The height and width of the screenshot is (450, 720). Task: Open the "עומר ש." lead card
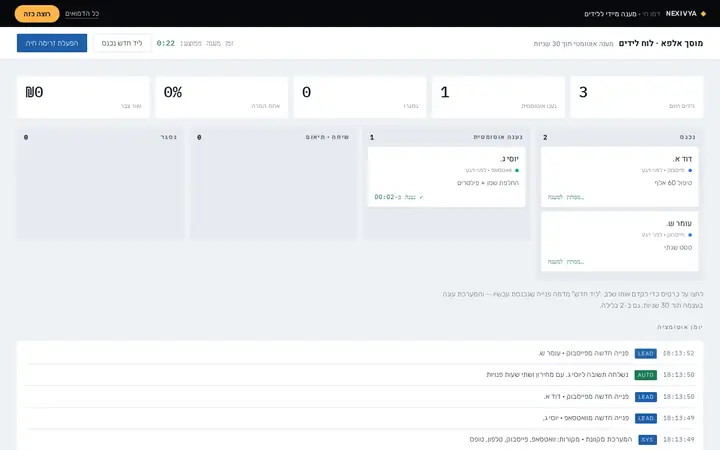click(619, 242)
